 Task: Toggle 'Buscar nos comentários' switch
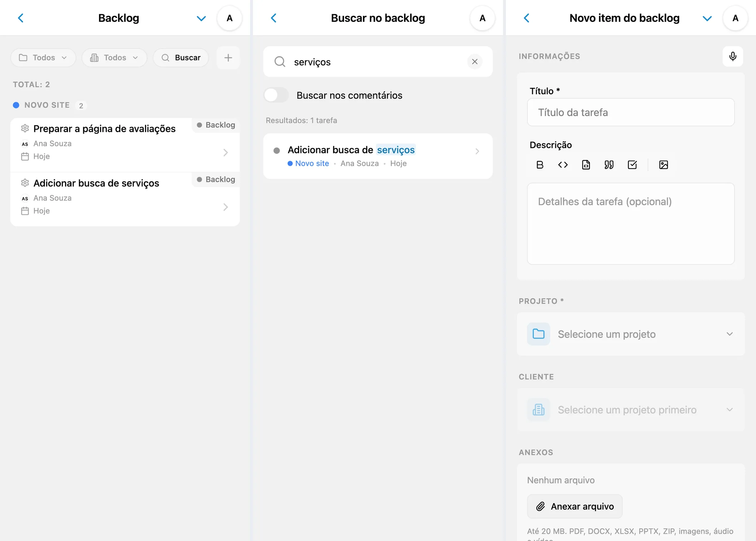coord(276,95)
